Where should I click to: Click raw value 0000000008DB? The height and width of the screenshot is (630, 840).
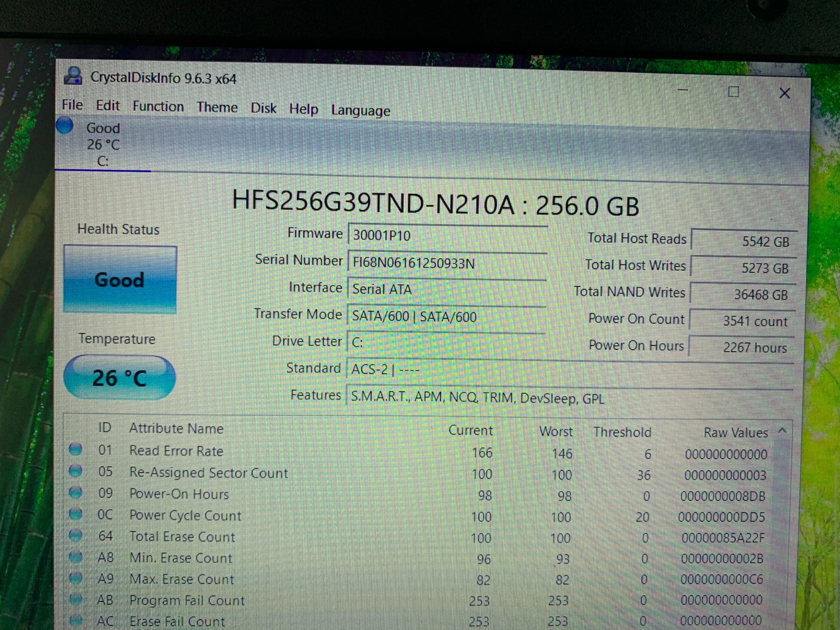click(x=723, y=496)
